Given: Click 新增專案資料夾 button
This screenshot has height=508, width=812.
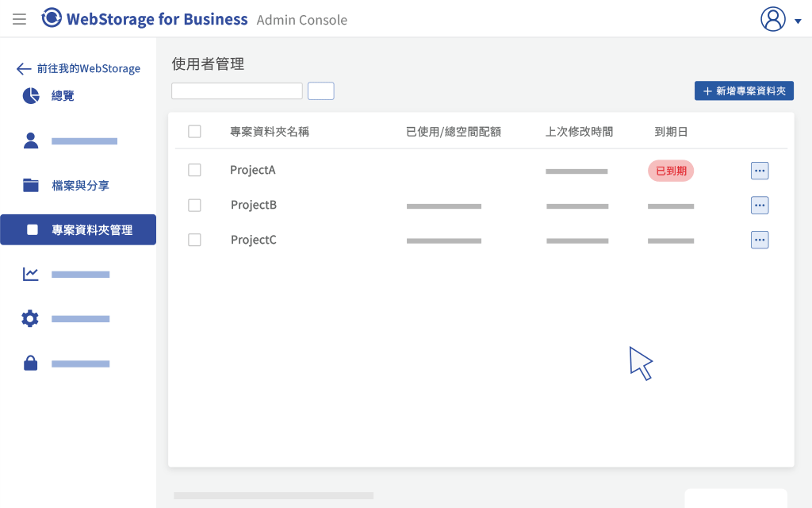Looking at the screenshot, I should click(x=744, y=90).
